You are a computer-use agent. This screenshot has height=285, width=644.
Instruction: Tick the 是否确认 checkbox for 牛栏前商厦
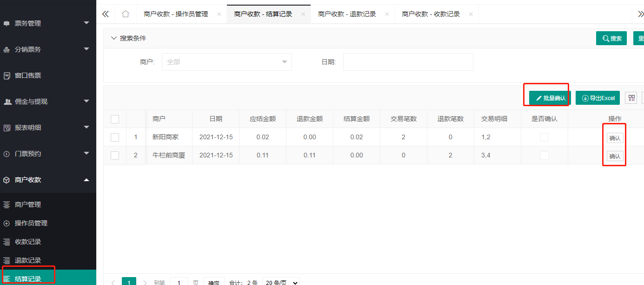(x=545, y=155)
